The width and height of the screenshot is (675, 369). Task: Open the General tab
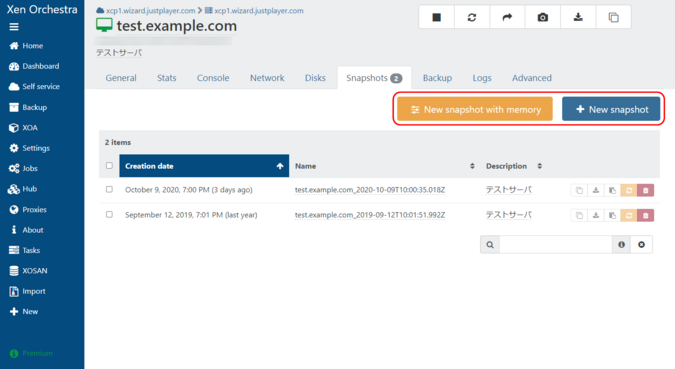point(121,78)
